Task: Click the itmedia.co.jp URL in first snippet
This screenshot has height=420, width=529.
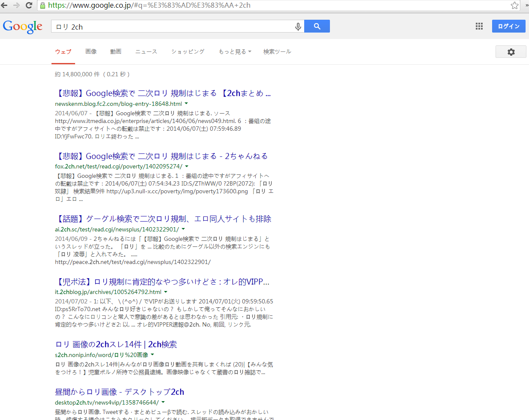Action: coord(145,121)
